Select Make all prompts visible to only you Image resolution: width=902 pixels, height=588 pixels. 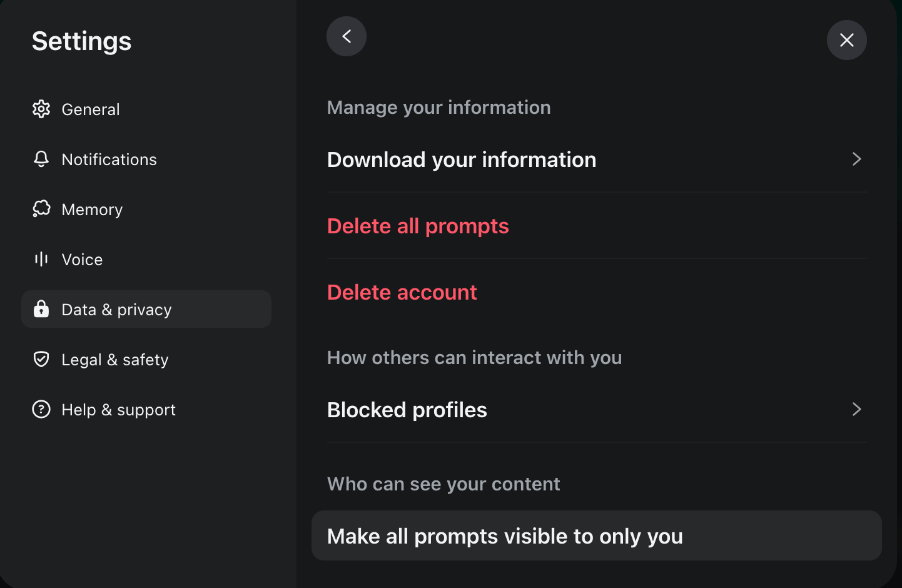tap(597, 535)
